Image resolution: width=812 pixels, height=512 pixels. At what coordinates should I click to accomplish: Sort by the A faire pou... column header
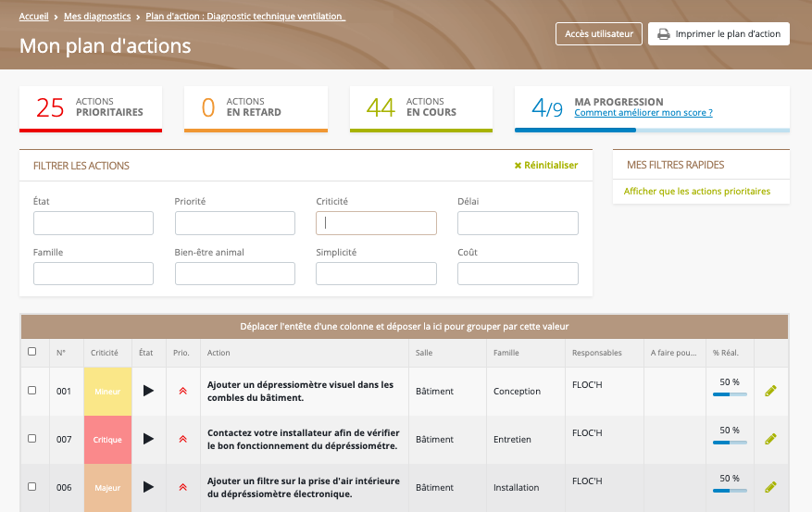[673, 353]
